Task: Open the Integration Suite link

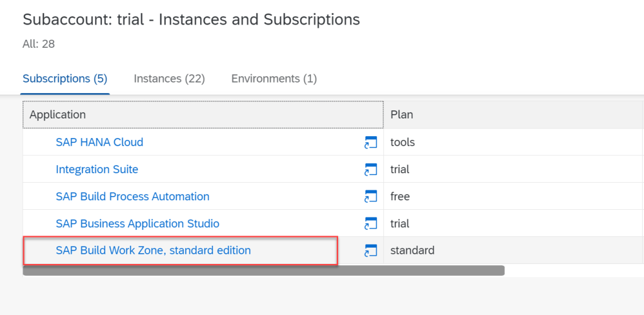Action: (x=97, y=169)
